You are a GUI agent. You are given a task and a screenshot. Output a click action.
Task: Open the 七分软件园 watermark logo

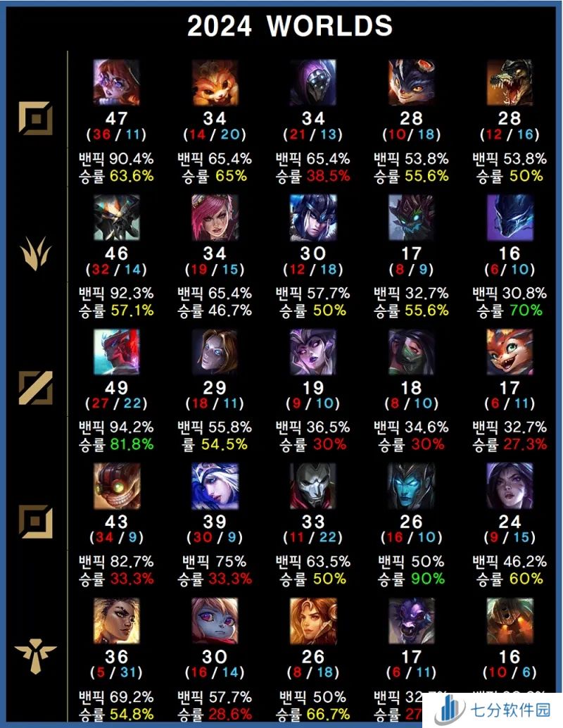[x=493, y=710]
